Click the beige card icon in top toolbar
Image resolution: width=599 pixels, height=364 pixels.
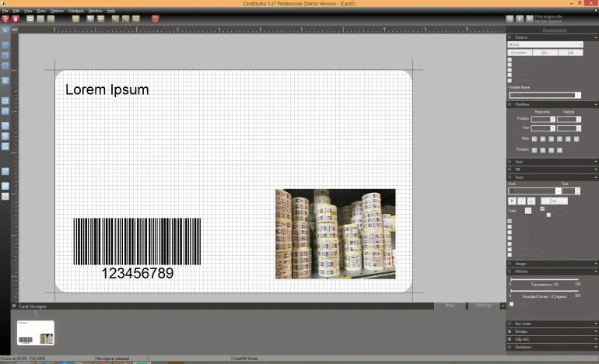(x=75, y=19)
